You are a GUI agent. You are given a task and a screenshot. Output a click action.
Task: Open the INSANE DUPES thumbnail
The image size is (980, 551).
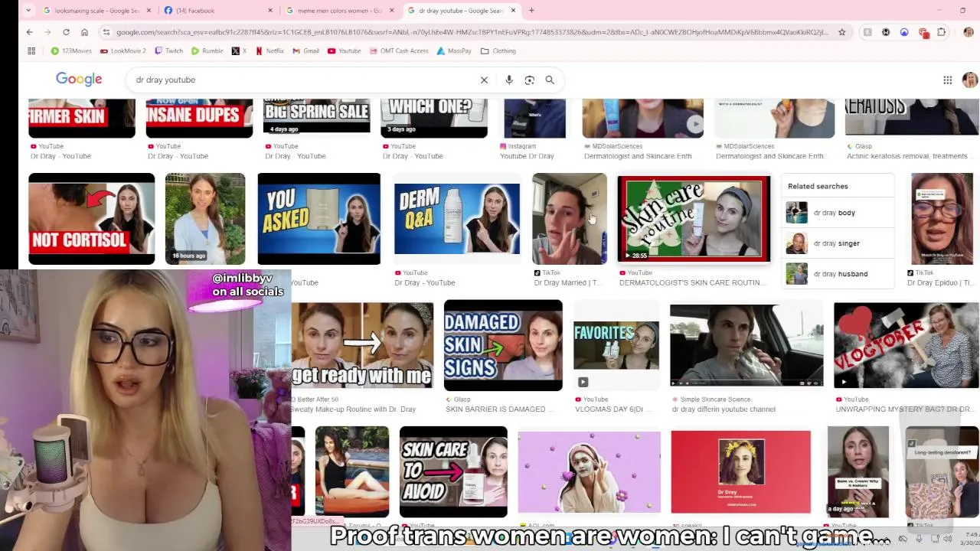[199, 118]
